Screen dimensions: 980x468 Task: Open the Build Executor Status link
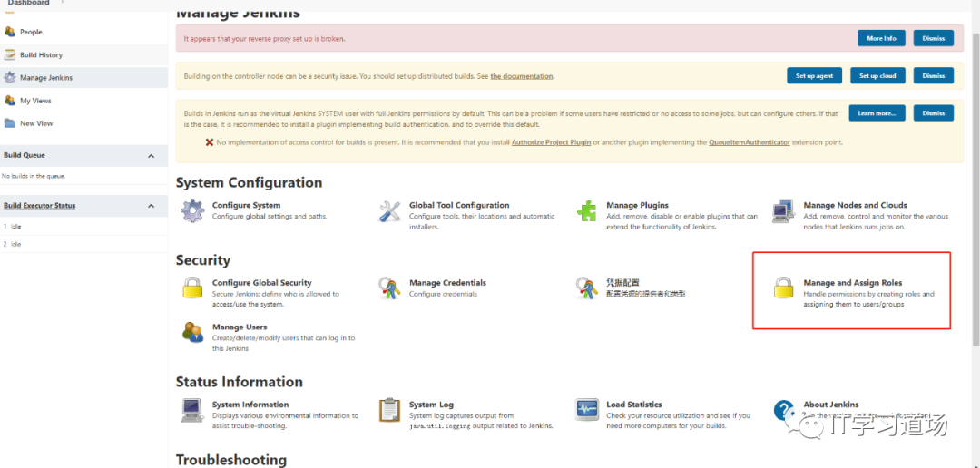[x=39, y=206]
